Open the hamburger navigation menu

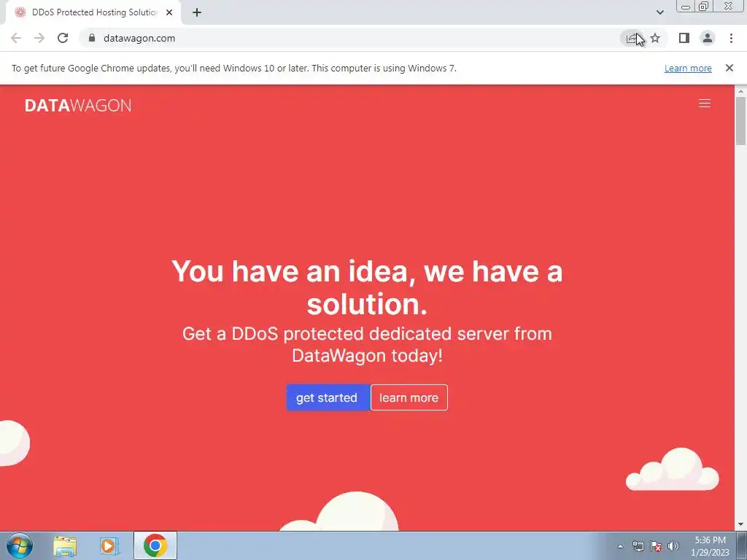click(705, 104)
